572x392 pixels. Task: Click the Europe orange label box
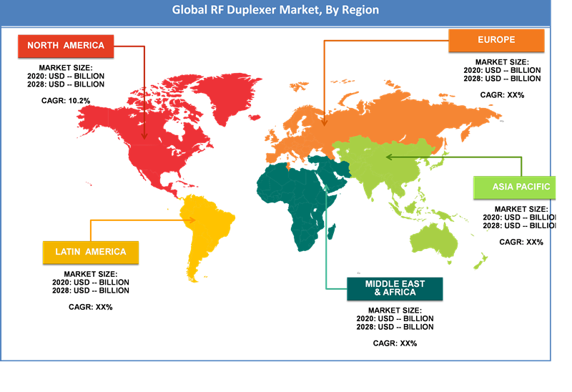coord(496,40)
